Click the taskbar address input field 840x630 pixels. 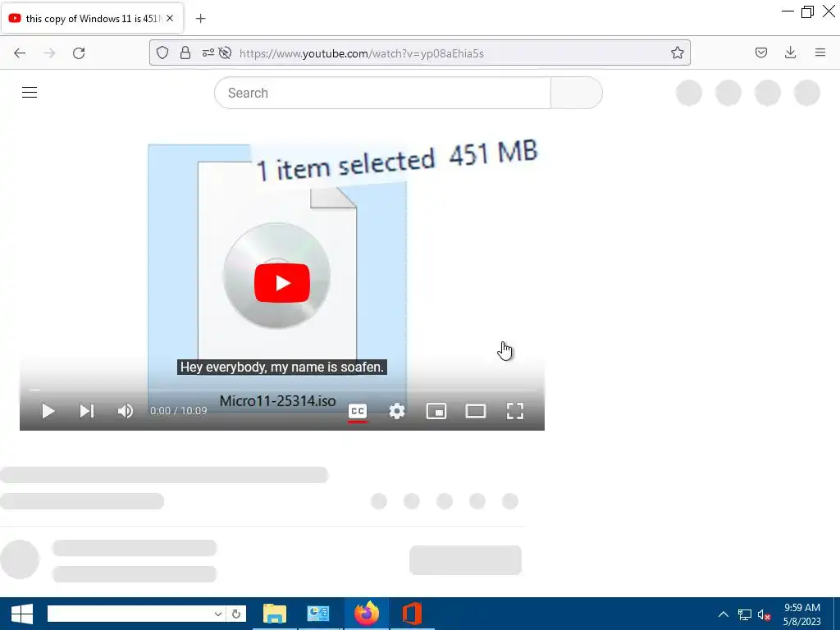(130, 614)
